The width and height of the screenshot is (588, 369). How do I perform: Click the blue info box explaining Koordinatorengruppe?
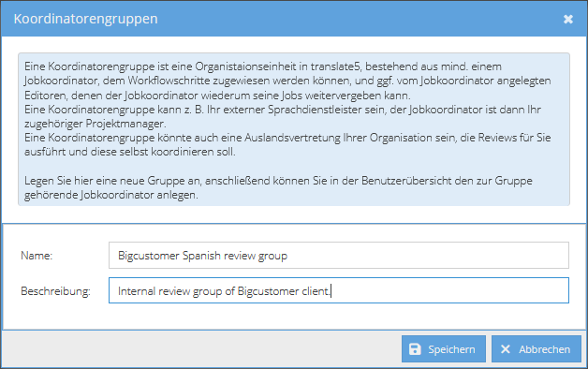point(294,129)
